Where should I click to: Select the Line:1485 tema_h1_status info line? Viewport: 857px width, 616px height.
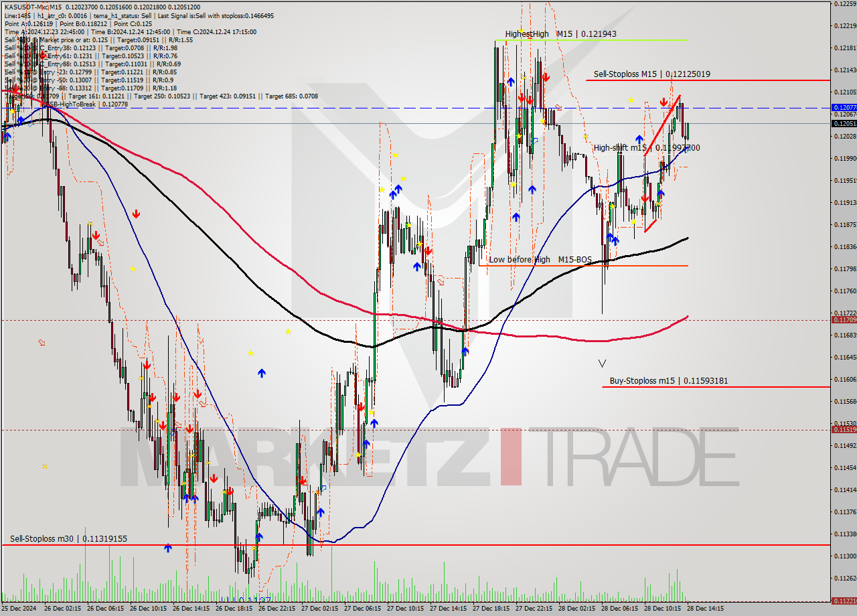point(138,15)
